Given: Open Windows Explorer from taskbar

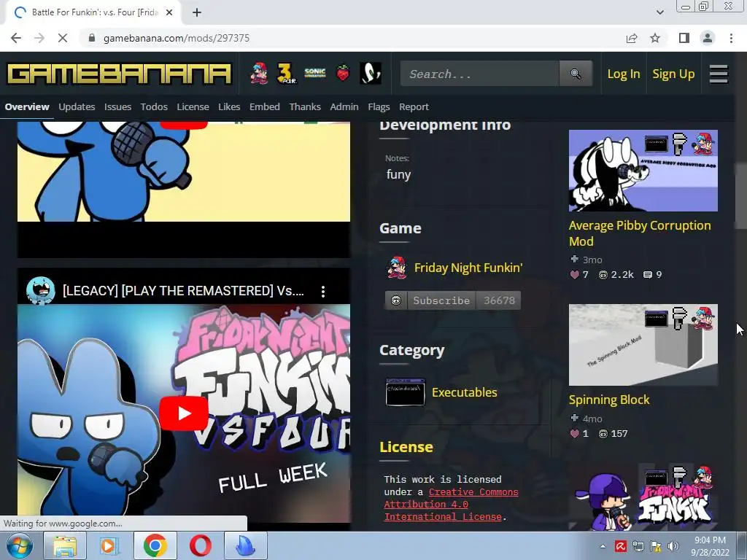Looking at the screenshot, I should pyautogui.click(x=64, y=545).
